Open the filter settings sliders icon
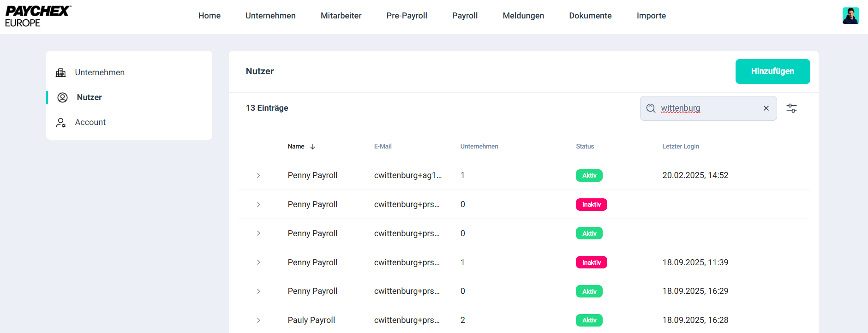The width and height of the screenshot is (868, 333). click(x=791, y=108)
